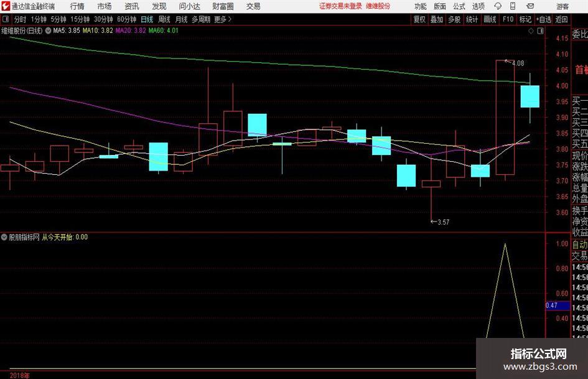Click the 4.08 high price marker

[x=518, y=63]
